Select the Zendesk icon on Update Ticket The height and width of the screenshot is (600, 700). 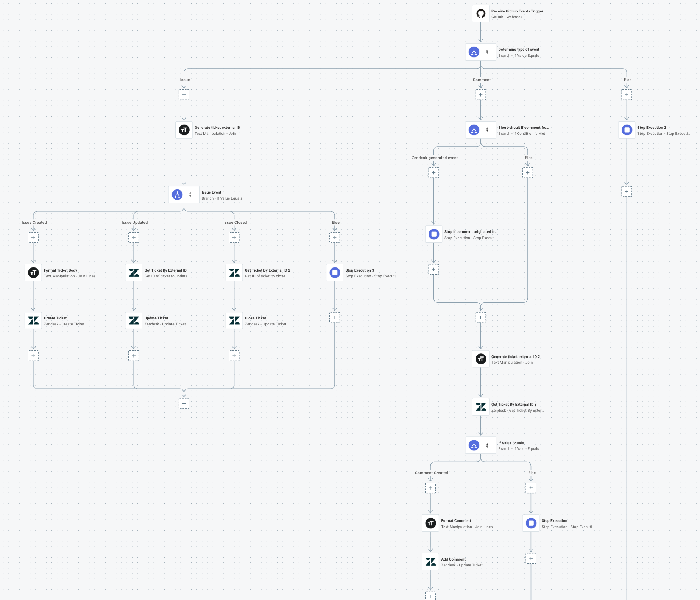point(134,320)
